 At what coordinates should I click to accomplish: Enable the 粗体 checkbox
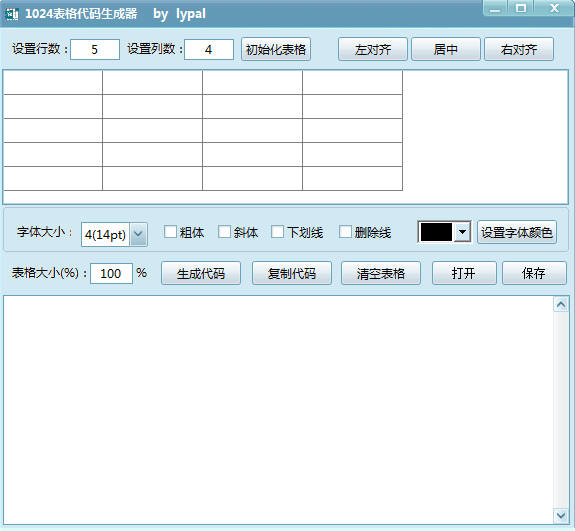pyautogui.click(x=170, y=232)
